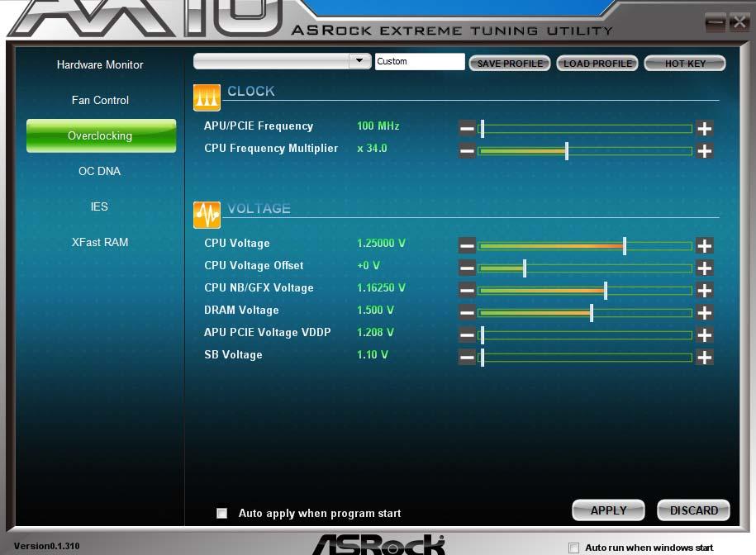Click the 100 MHz frequency value
Image resolution: width=756 pixels, height=555 pixels.
coord(378,126)
